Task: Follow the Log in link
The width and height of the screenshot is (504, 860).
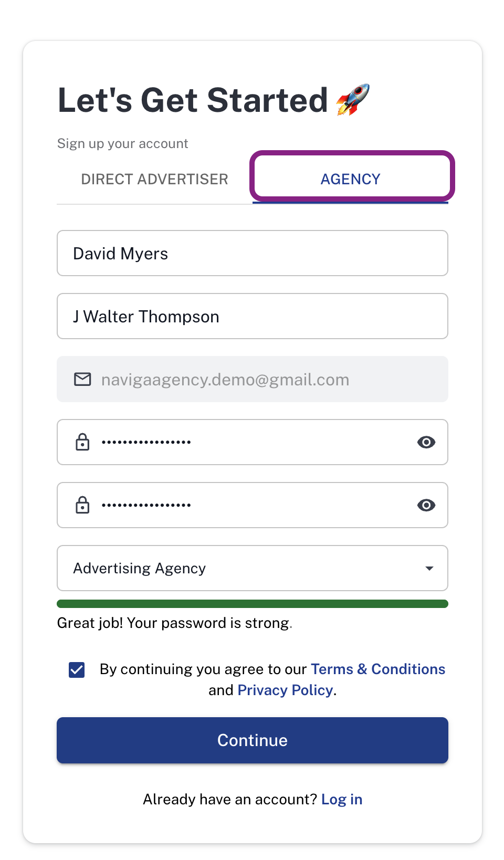Action: [x=342, y=799]
